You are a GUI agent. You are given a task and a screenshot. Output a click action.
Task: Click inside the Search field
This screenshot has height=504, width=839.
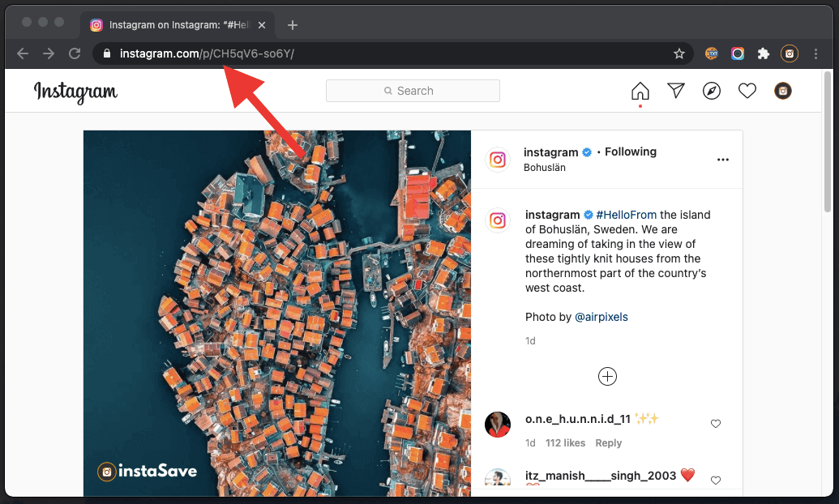click(x=413, y=90)
